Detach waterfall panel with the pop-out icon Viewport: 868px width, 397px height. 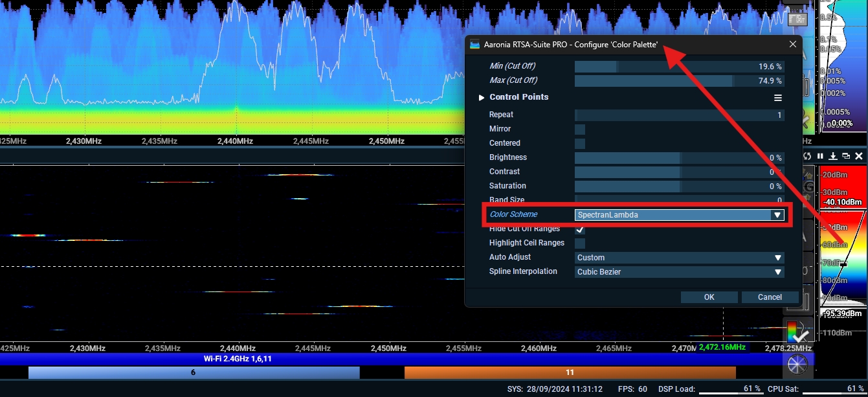[x=846, y=156]
